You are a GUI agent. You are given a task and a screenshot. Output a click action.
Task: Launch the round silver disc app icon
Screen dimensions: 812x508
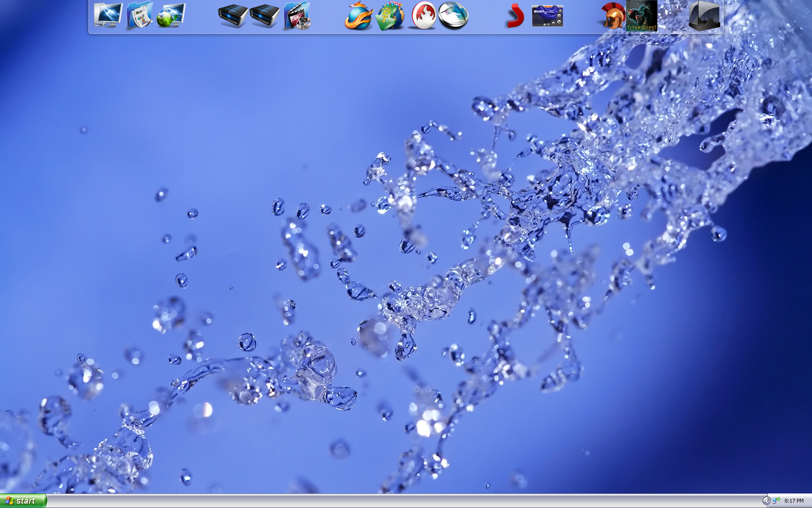click(454, 15)
